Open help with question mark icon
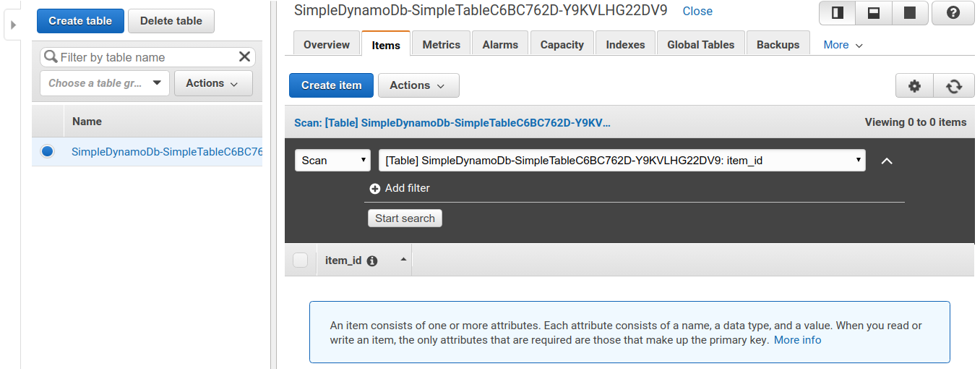The height and width of the screenshot is (369, 980). [x=953, y=13]
